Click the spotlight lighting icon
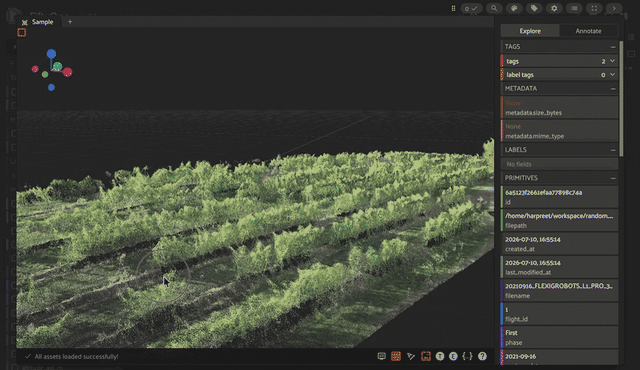This screenshot has width=640, height=370. coord(411,356)
